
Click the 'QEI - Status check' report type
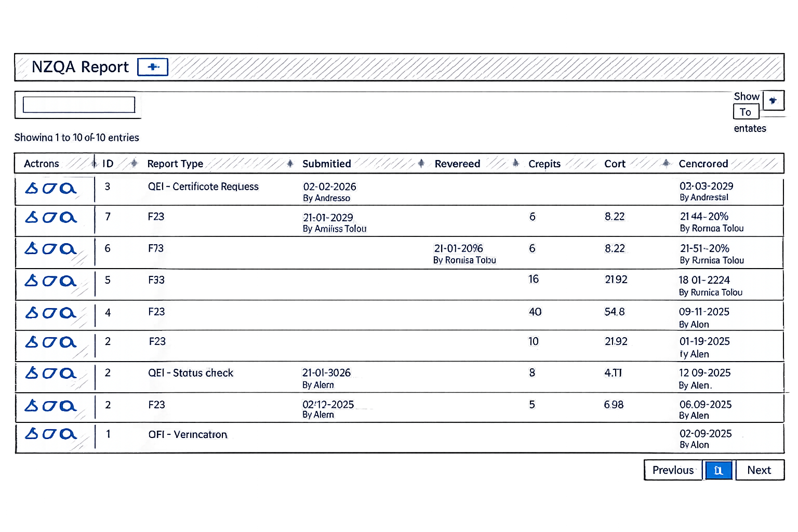click(191, 373)
